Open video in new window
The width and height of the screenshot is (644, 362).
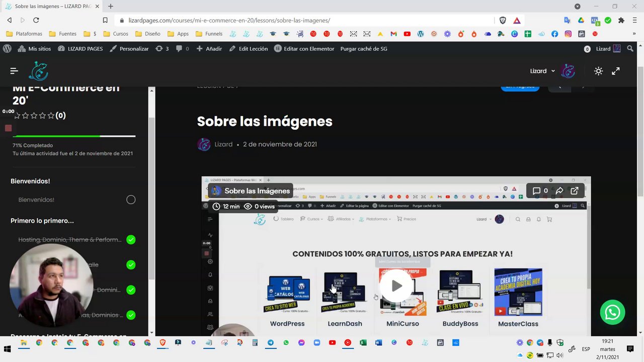575,191
